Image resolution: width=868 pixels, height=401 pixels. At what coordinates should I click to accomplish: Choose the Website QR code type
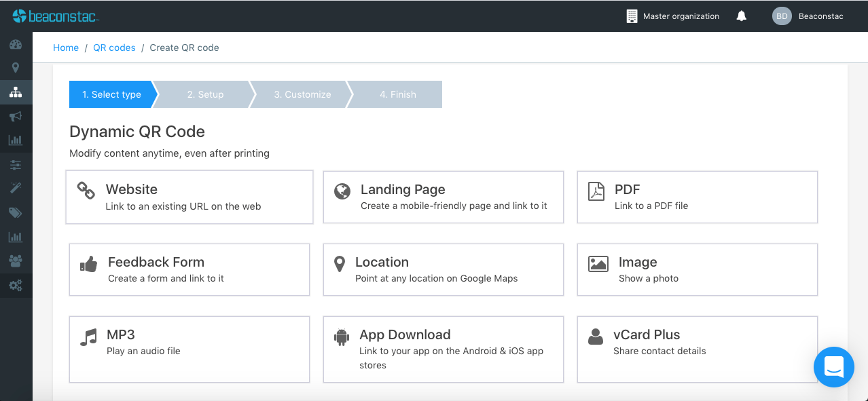pyautogui.click(x=189, y=197)
